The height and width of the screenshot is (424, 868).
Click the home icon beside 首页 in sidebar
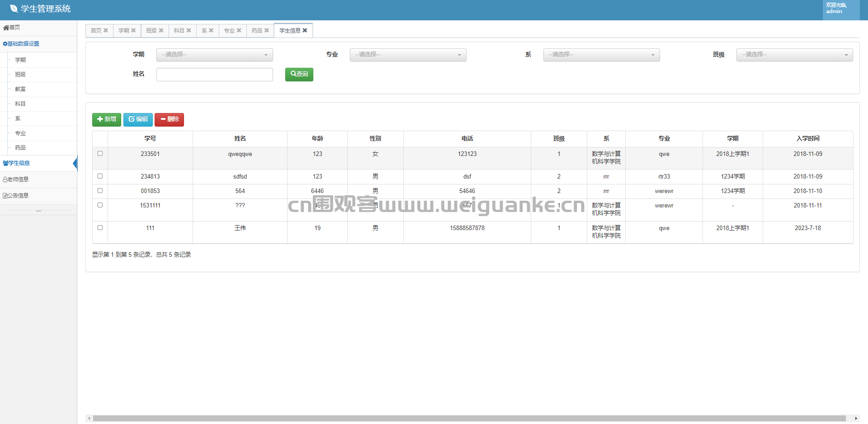(6, 28)
